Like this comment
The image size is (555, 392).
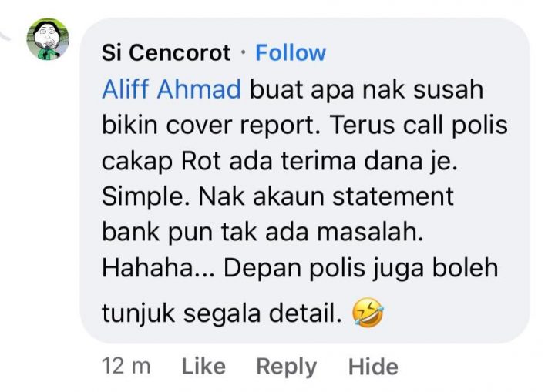coord(203,366)
